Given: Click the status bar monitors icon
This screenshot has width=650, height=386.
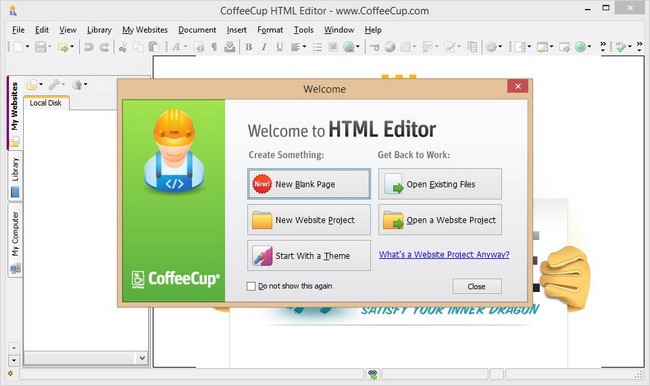Looking at the screenshot, I should click(x=373, y=374).
